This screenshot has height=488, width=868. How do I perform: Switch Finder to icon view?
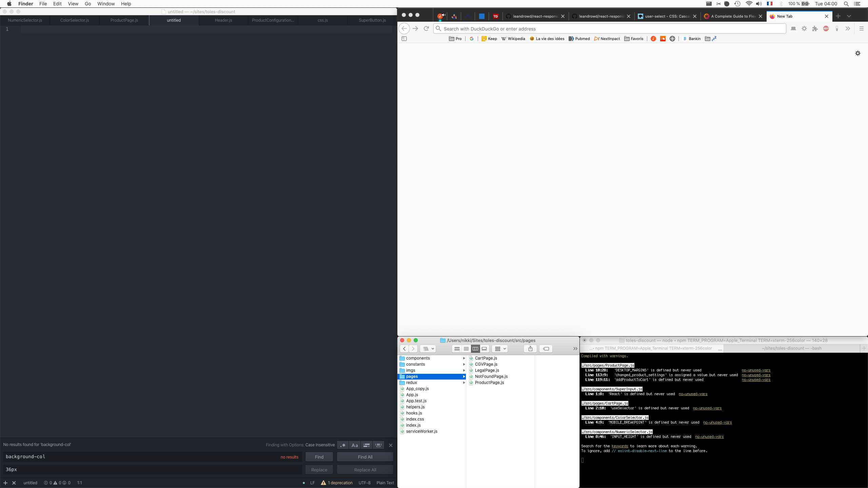pyautogui.click(x=457, y=348)
